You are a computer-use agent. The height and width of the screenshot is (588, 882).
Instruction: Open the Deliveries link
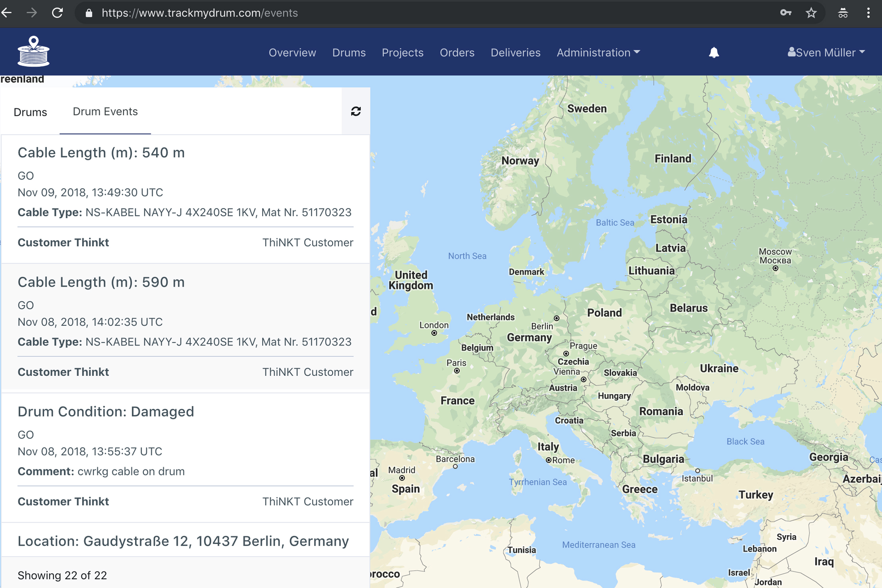point(515,52)
